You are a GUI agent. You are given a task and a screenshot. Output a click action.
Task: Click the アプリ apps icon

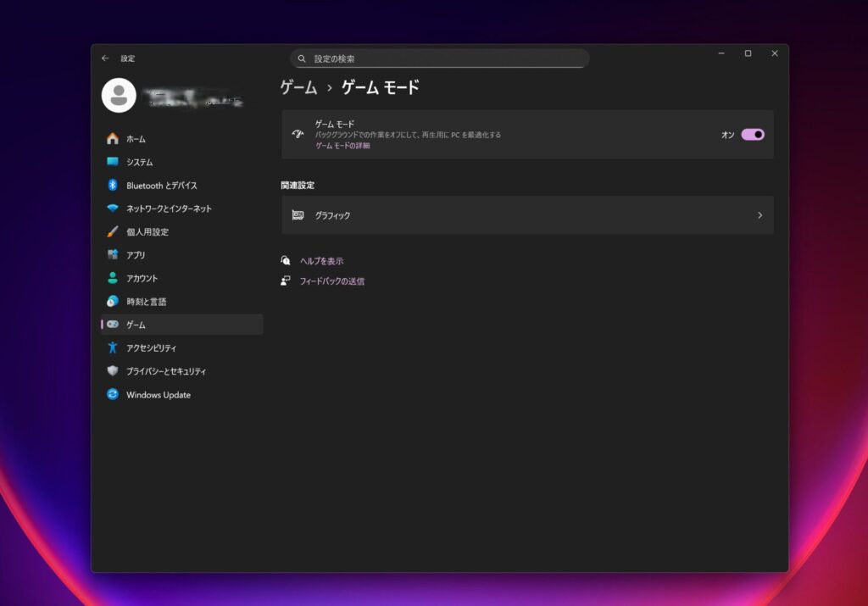point(113,255)
